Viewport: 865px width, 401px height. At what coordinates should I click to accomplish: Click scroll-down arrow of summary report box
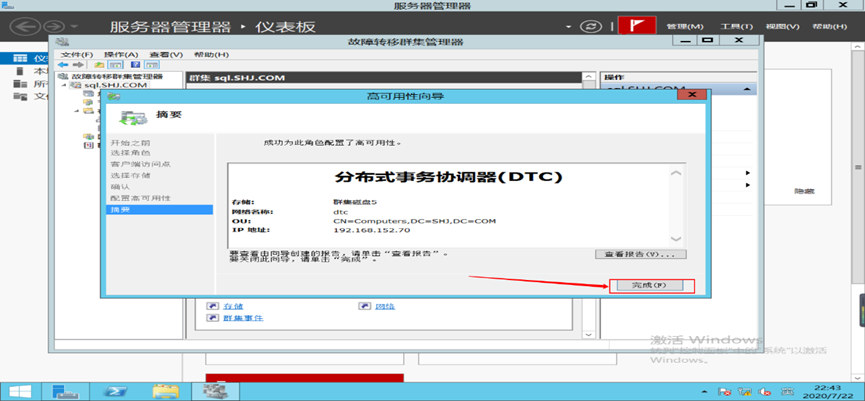click(676, 239)
